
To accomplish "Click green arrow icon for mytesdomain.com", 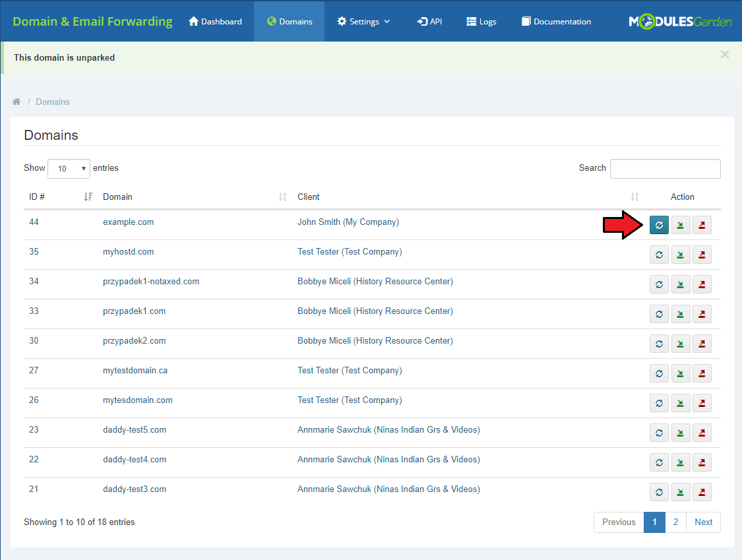I will 681,403.
